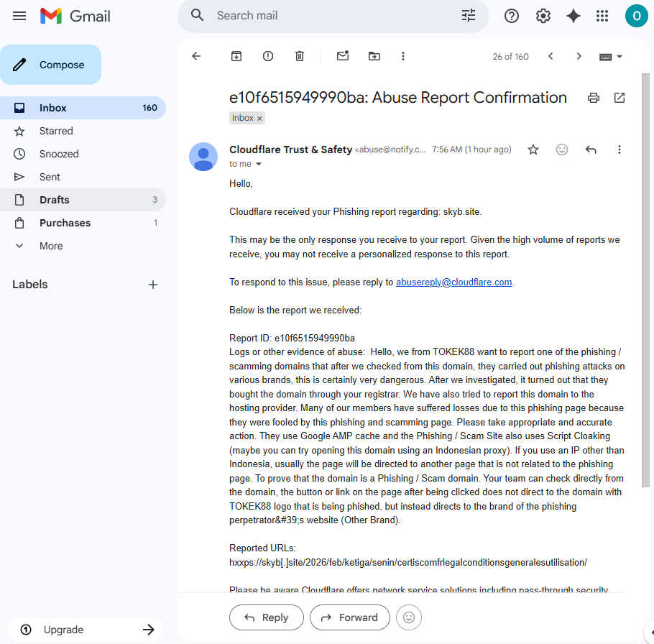Click the 'Report ID: e10f6515949990ba' line

coord(292,338)
